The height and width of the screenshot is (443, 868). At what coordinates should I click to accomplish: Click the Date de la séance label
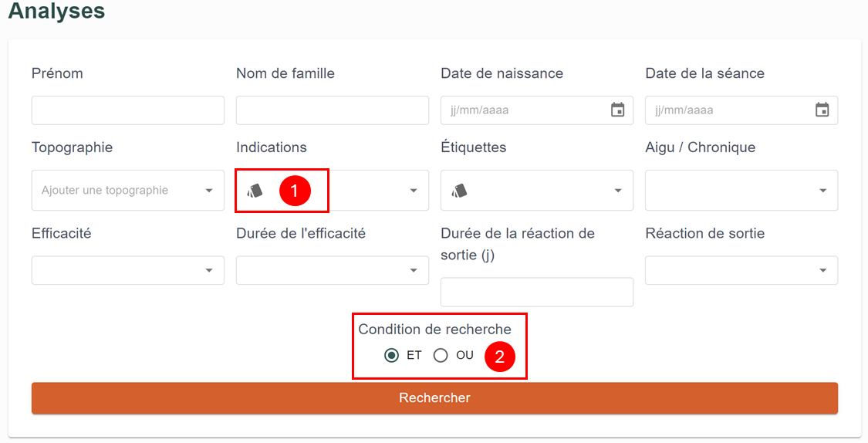(x=704, y=73)
